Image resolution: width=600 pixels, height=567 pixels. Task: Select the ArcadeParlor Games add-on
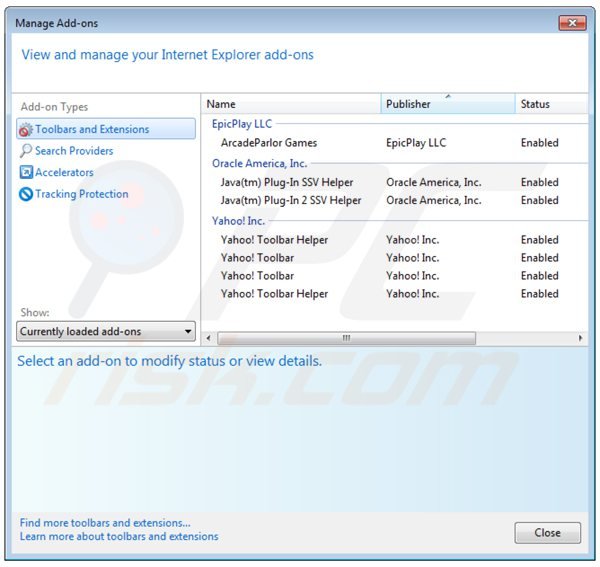click(x=395, y=143)
